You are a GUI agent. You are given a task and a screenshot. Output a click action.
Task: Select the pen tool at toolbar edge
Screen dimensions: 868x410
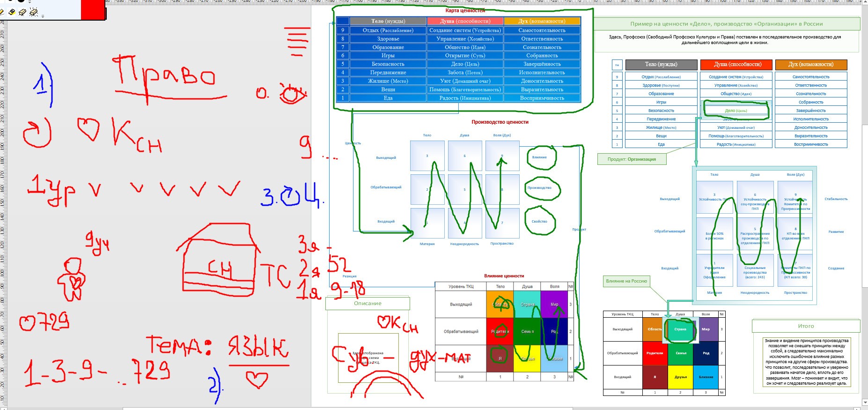click(x=2, y=12)
